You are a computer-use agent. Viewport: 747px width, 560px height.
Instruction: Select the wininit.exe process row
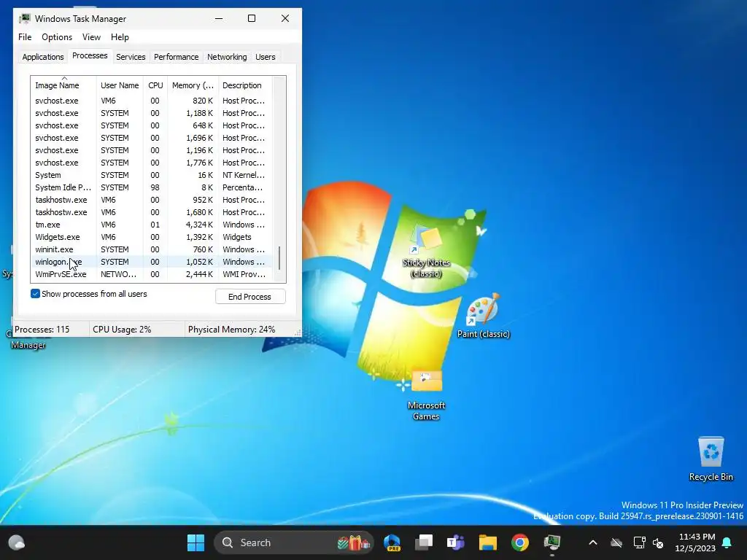152,249
